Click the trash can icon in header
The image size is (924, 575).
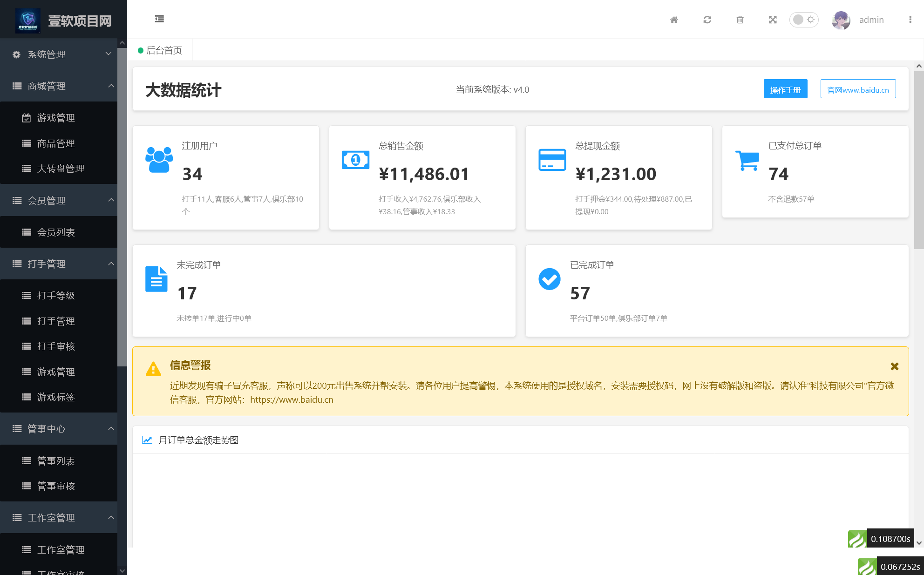tap(740, 20)
